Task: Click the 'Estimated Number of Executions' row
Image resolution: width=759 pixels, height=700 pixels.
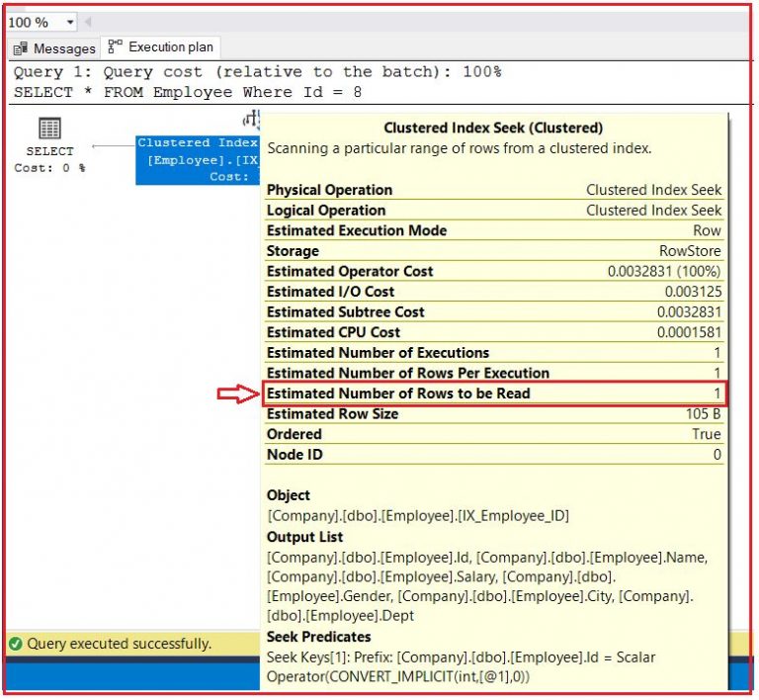Action: tap(494, 352)
